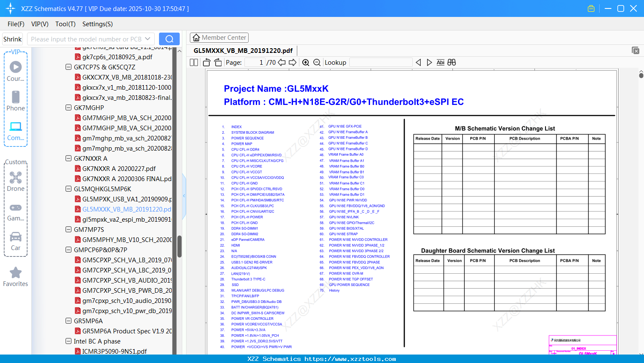The image size is (644, 363).
Task: Toggle whole-word match (Abi) icon
Action: [x=441, y=63]
